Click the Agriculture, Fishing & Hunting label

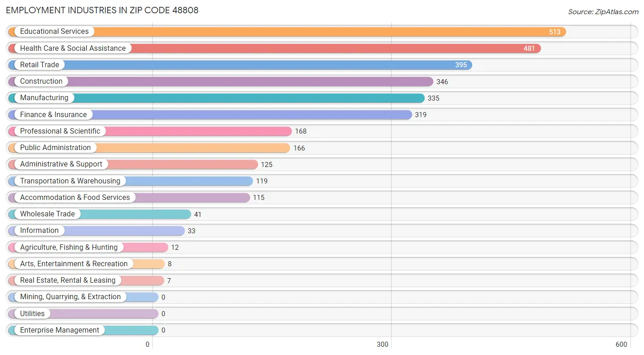(69, 247)
